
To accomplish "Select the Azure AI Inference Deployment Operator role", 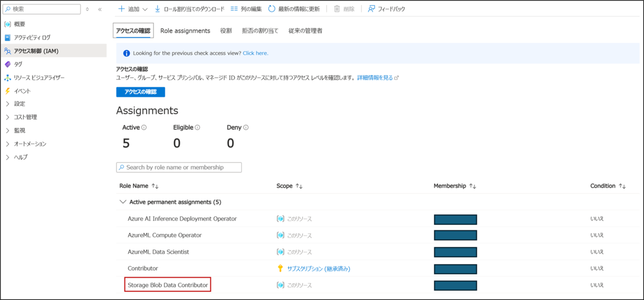I will point(182,218).
